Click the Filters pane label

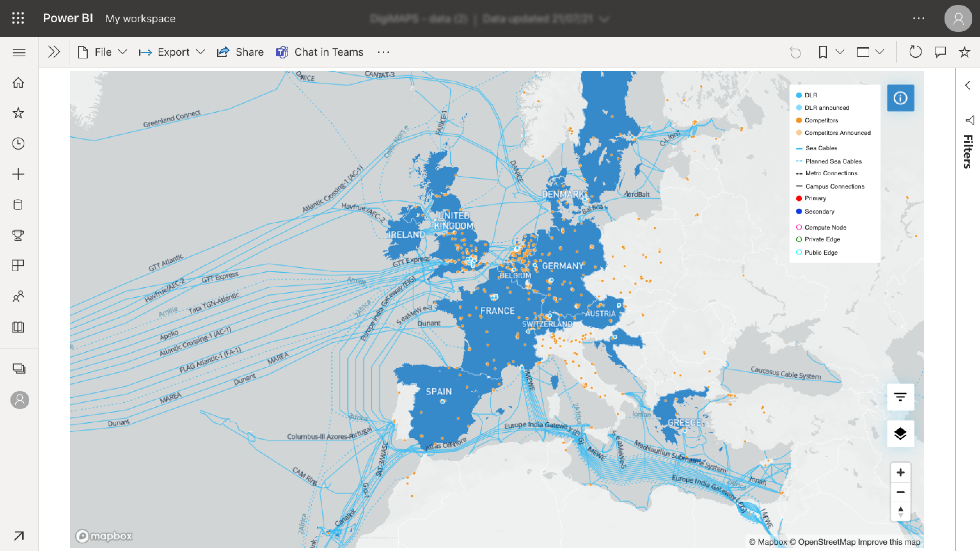(x=968, y=151)
